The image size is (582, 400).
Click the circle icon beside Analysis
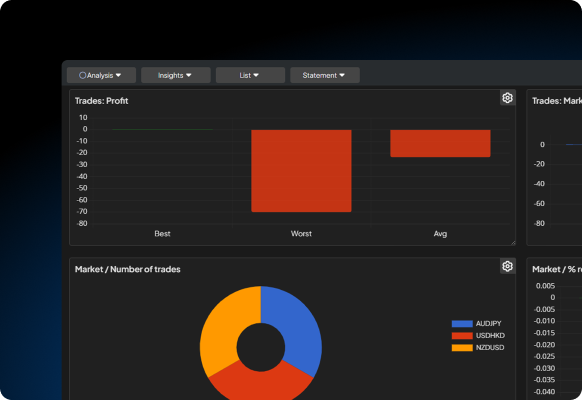[x=82, y=75]
